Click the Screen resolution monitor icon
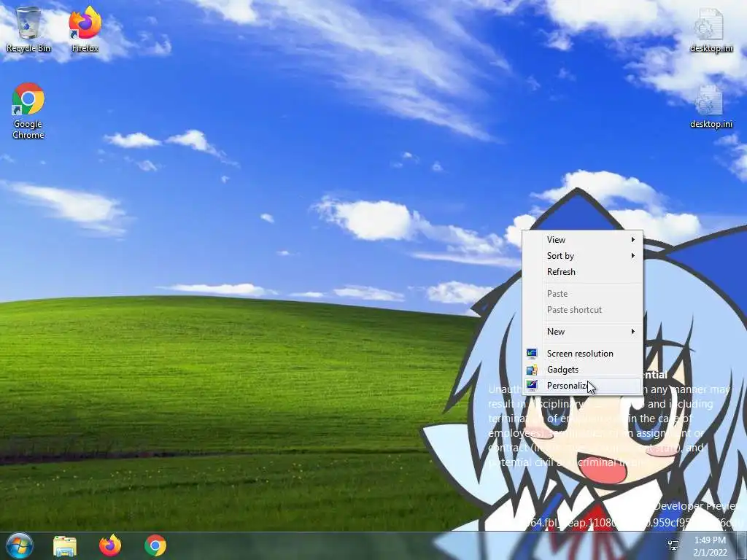 (532, 354)
